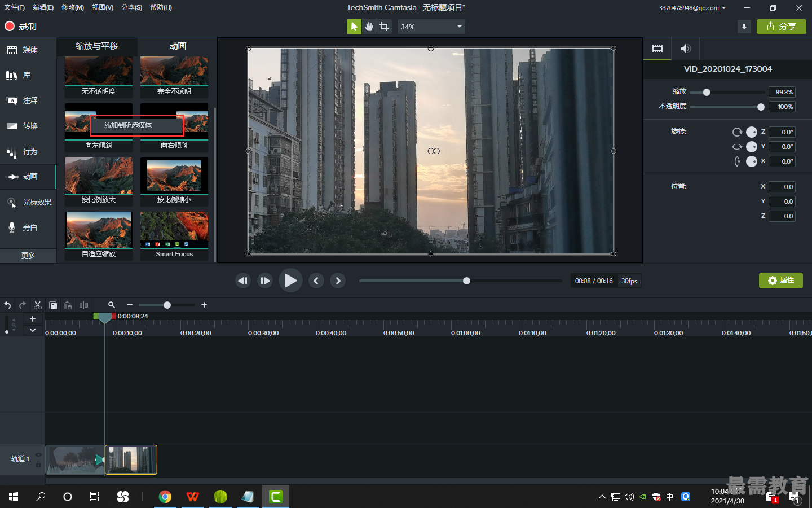Open the 注释 annotations panel
Viewport: 812px width, 508px height.
tap(28, 100)
